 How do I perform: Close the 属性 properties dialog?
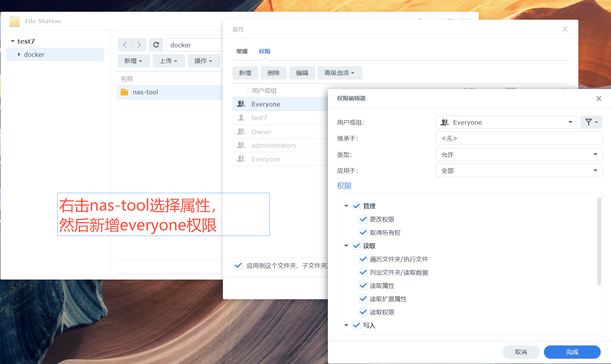565,29
